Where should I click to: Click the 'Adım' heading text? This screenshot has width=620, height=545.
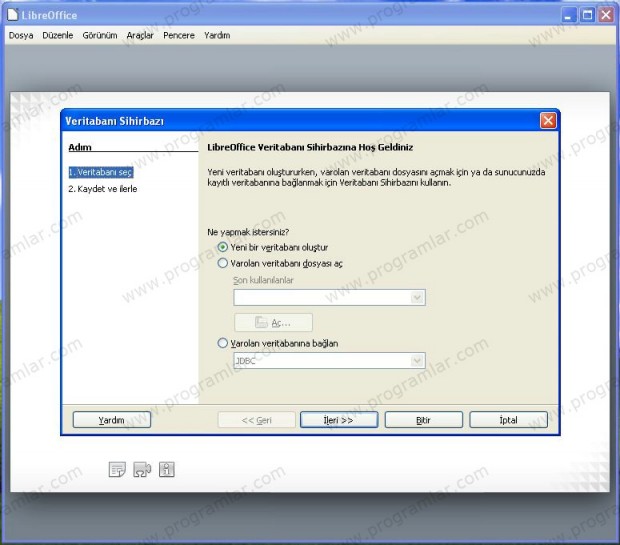click(x=80, y=147)
